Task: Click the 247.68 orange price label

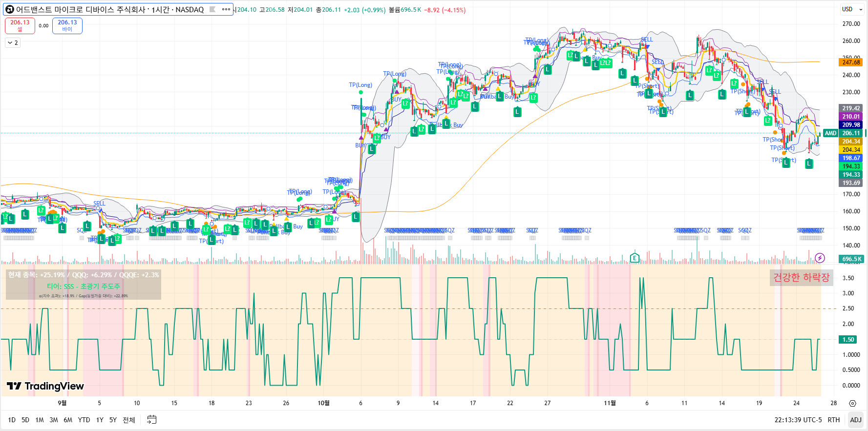Action: click(x=851, y=62)
